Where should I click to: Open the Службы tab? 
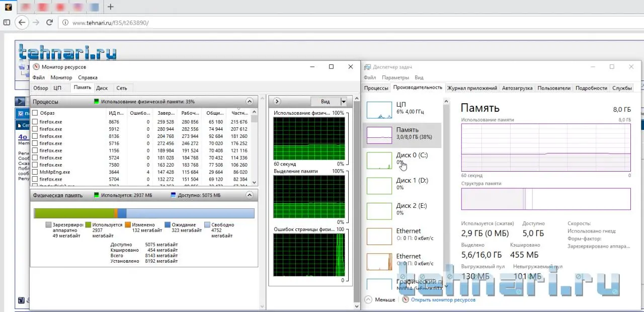(x=622, y=88)
